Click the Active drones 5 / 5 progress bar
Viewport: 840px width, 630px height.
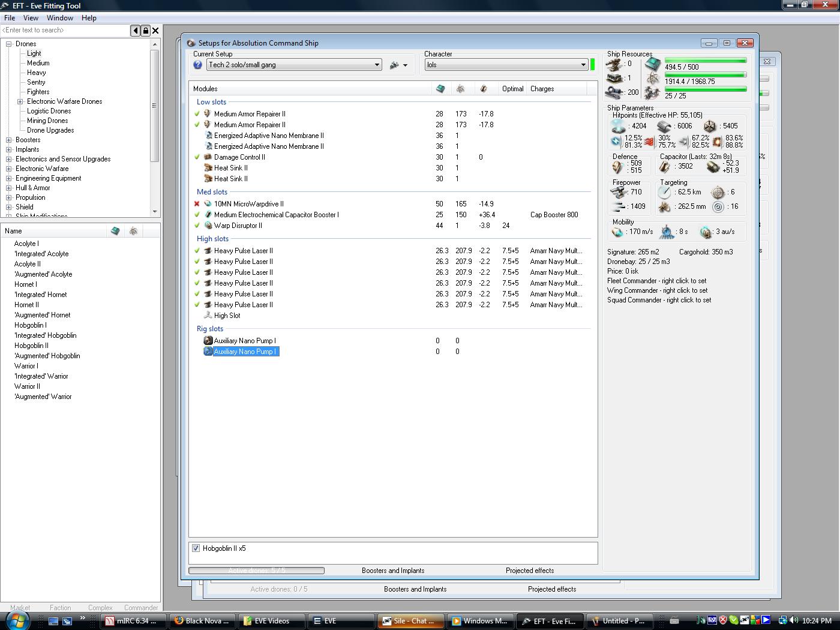256,571
